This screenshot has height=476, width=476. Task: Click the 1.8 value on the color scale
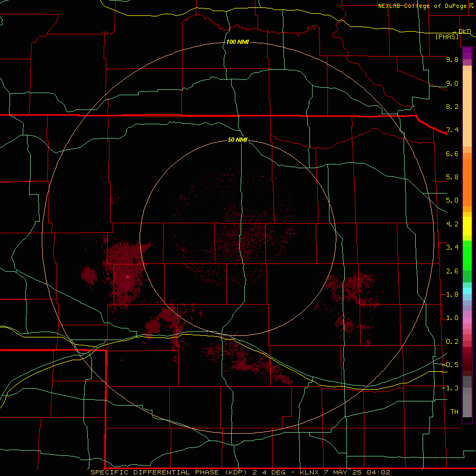[x=452, y=295]
